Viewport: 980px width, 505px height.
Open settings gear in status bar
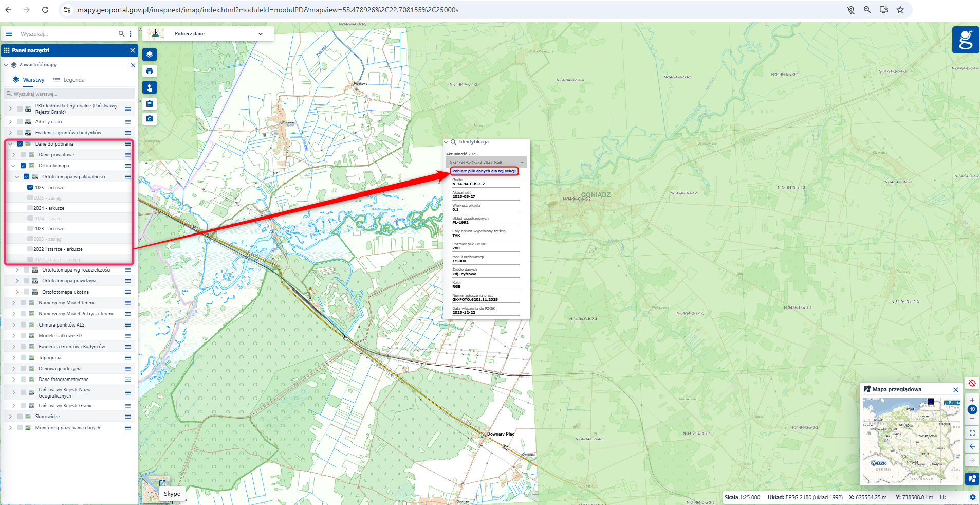point(972,497)
